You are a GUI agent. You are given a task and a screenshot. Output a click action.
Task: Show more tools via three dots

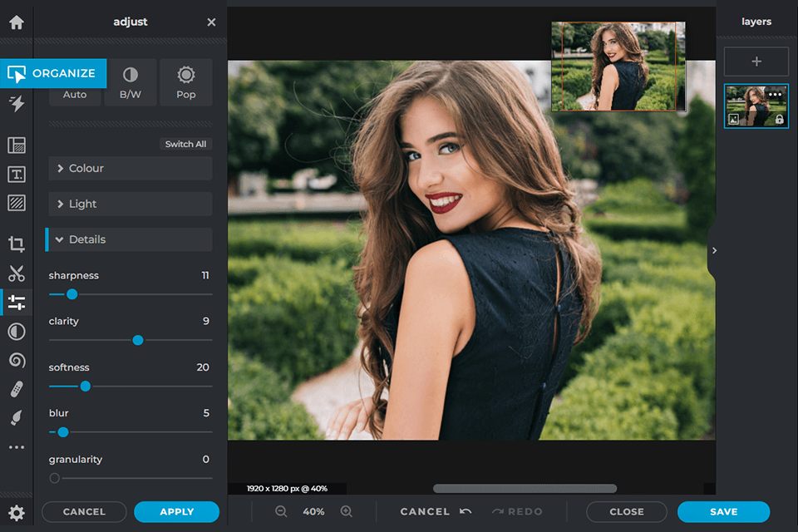coord(17,447)
